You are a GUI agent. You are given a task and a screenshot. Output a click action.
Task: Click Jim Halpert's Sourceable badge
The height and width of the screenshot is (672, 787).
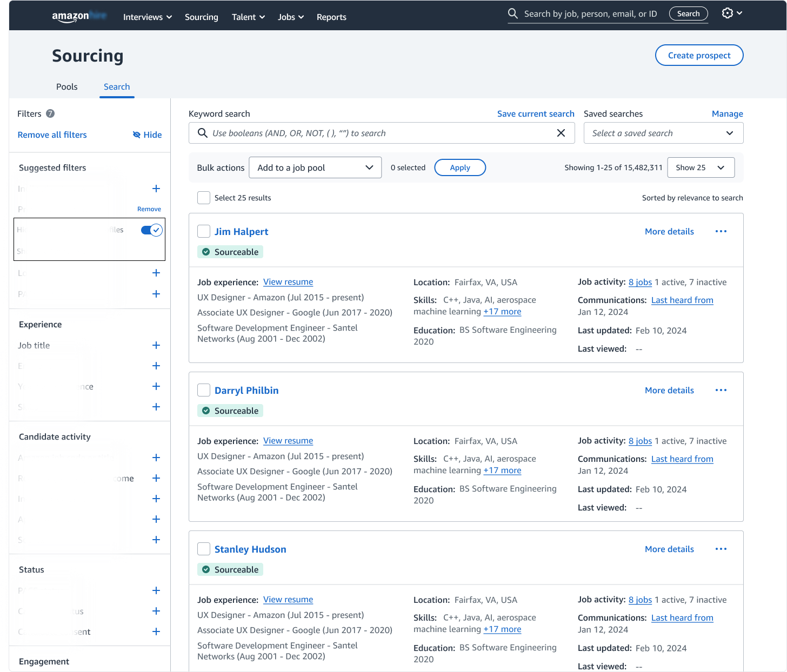(x=230, y=252)
